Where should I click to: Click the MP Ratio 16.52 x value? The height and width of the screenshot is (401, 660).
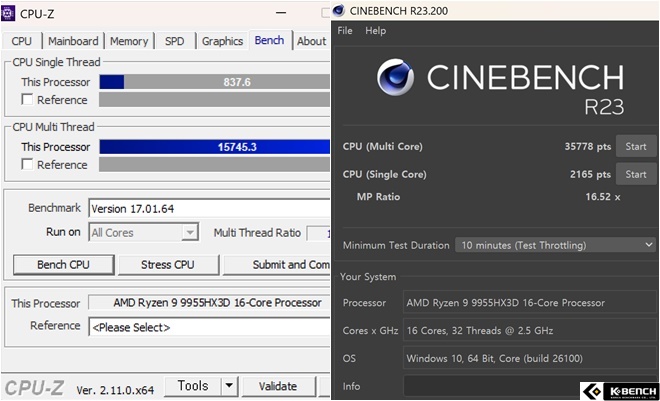[x=603, y=197]
